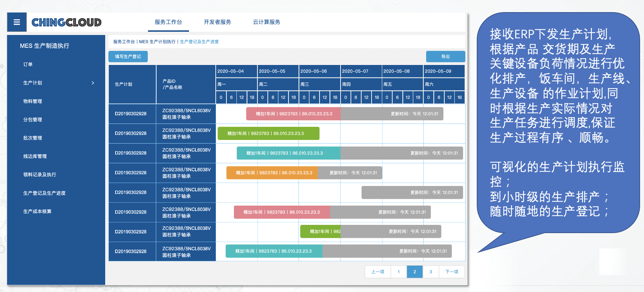
Task: Click the 导出 export button
Action: click(445, 56)
